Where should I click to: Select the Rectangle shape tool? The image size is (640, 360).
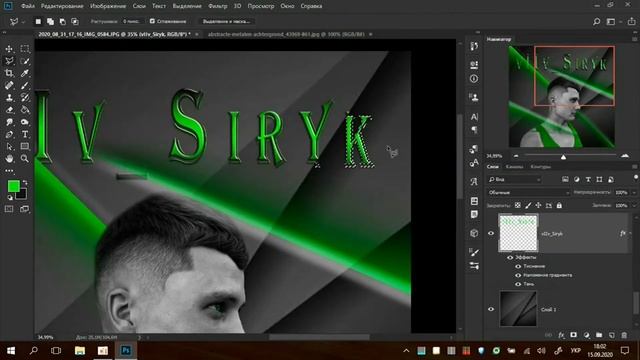(24, 147)
